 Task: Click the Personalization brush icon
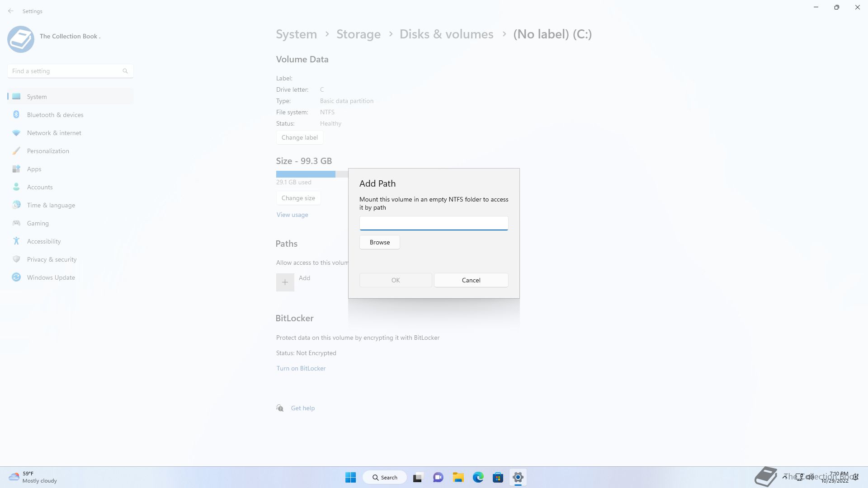point(16,151)
